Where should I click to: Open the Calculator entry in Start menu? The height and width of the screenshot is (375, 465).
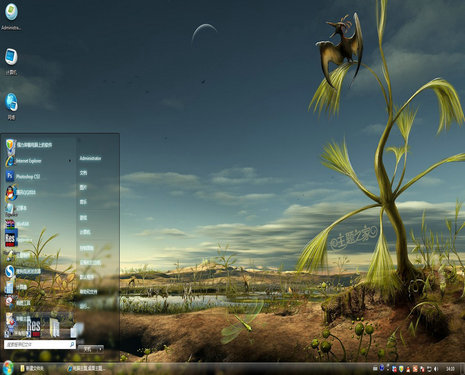point(17,287)
